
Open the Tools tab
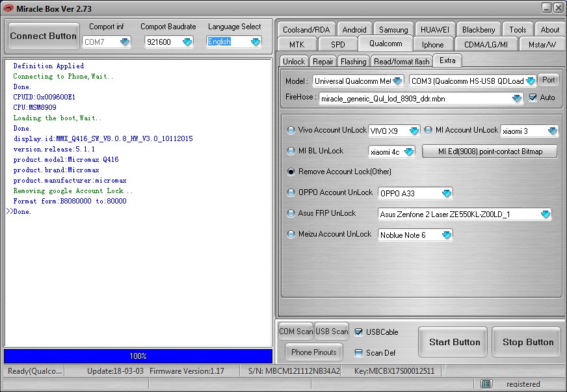click(x=518, y=30)
